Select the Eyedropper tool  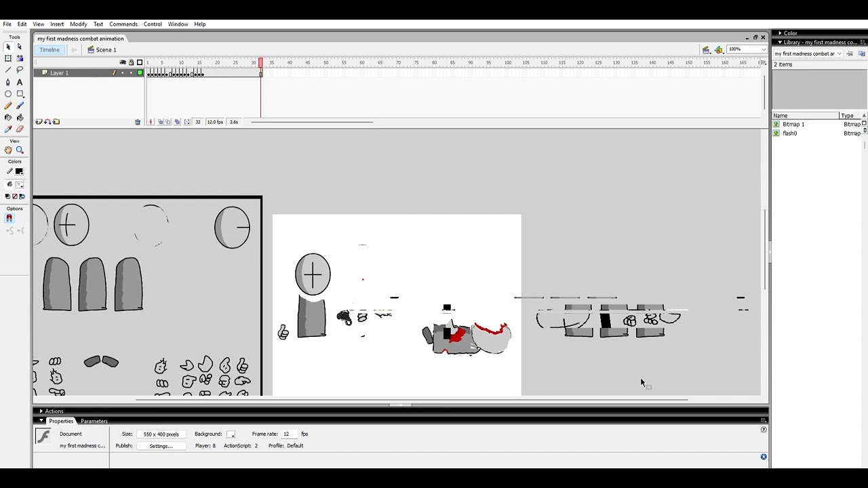[x=8, y=129]
